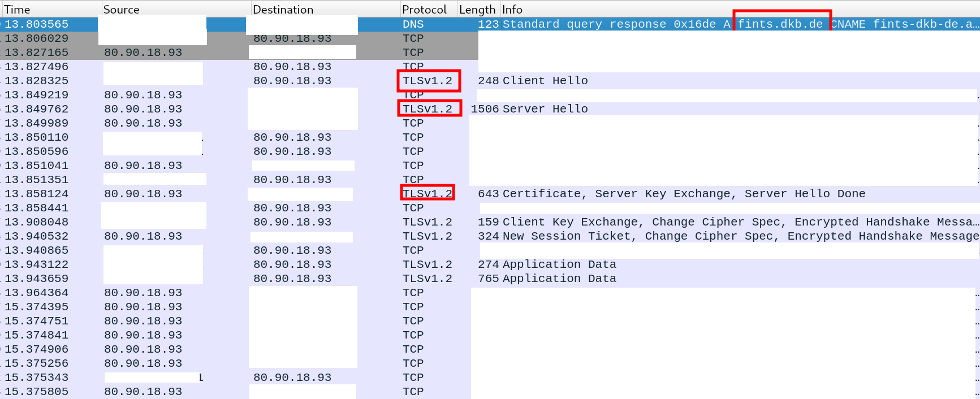Select the TCP packet at time 13.827165
This screenshot has width=980, height=399.
click(37, 53)
